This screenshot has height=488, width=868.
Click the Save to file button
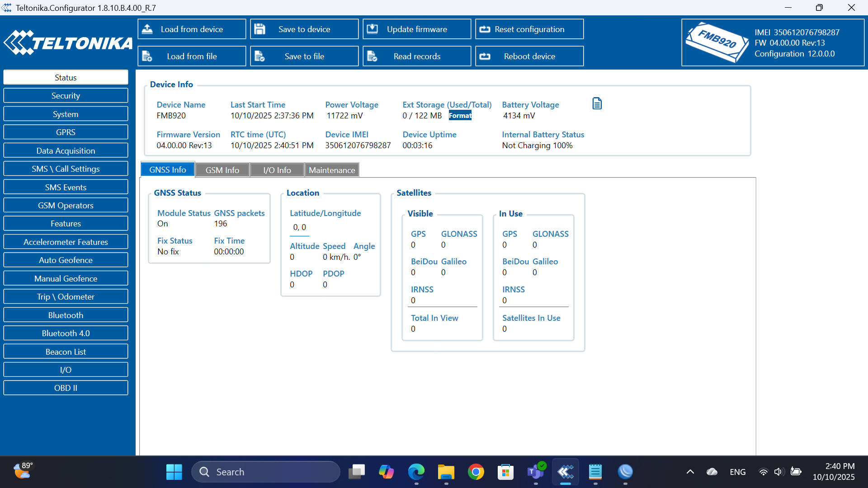(304, 56)
